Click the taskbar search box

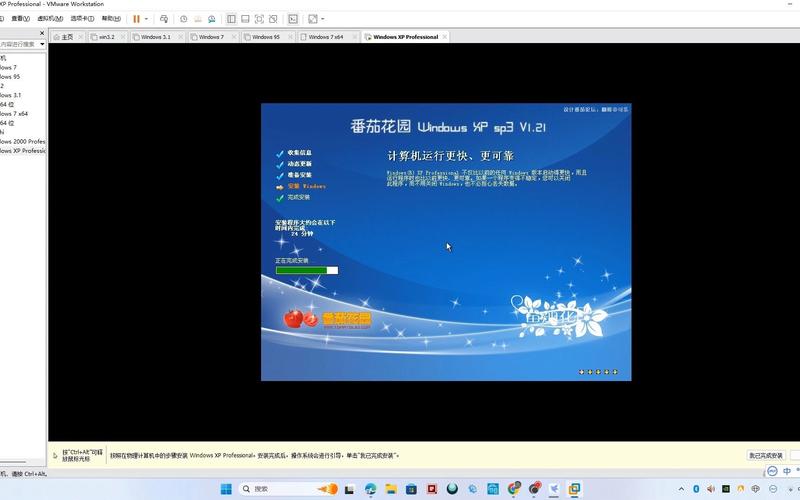point(288,489)
